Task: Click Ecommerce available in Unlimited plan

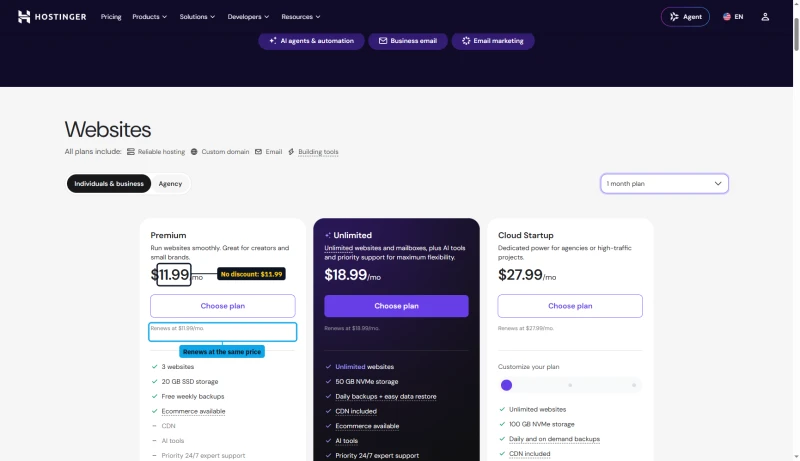Action: coord(367,426)
